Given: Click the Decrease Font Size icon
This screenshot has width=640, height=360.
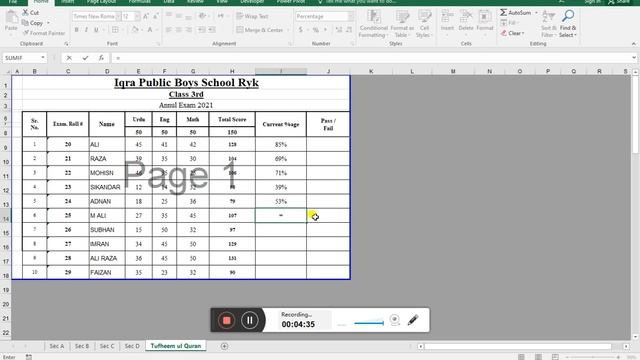Looking at the screenshot, I should [x=156, y=16].
